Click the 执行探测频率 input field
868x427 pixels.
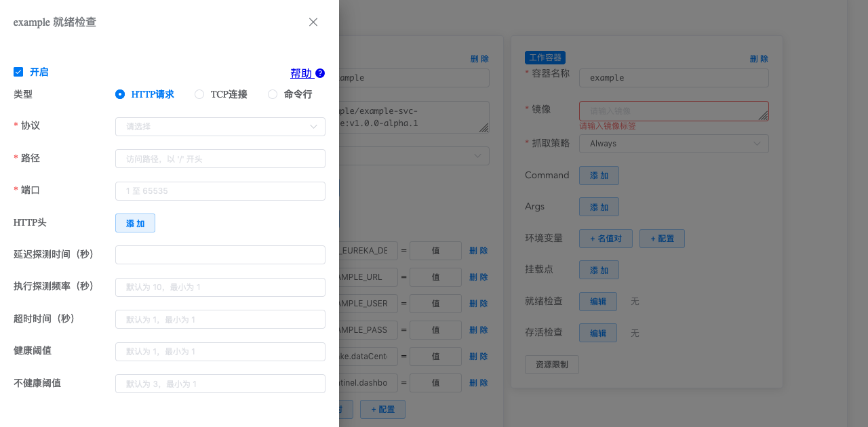[x=220, y=287]
